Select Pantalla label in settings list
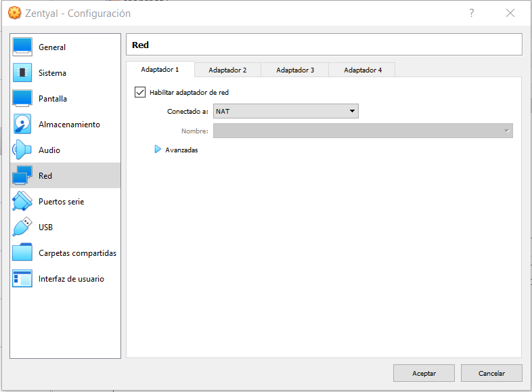Screen dimensions: 532x392 tap(53, 99)
